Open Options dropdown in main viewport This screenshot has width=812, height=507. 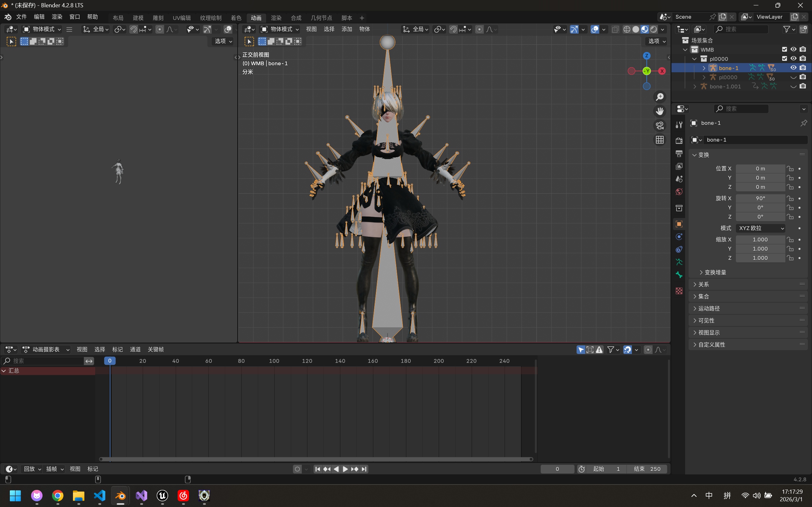(x=657, y=41)
